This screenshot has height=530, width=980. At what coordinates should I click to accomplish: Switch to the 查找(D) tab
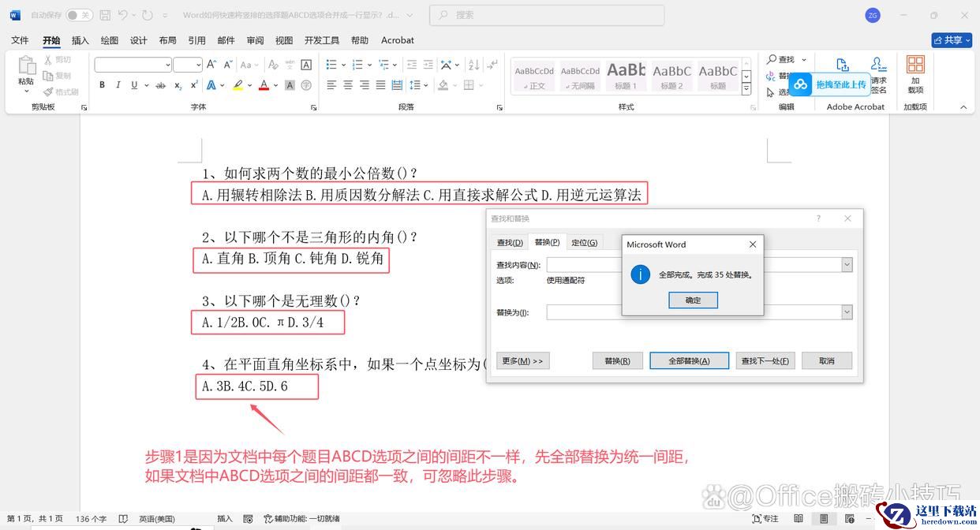pos(509,242)
